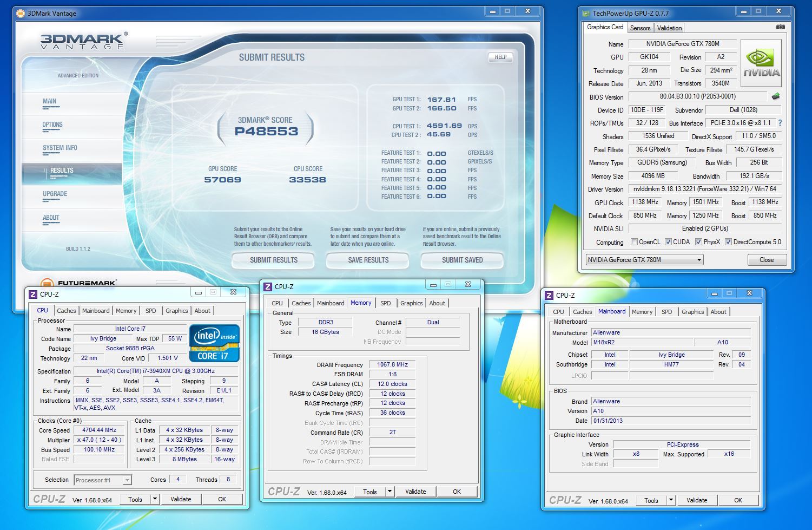Switch to the Validation tab in GPU-Z
Viewport: 812px width, 530px height.
pyautogui.click(x=669, y=28)
